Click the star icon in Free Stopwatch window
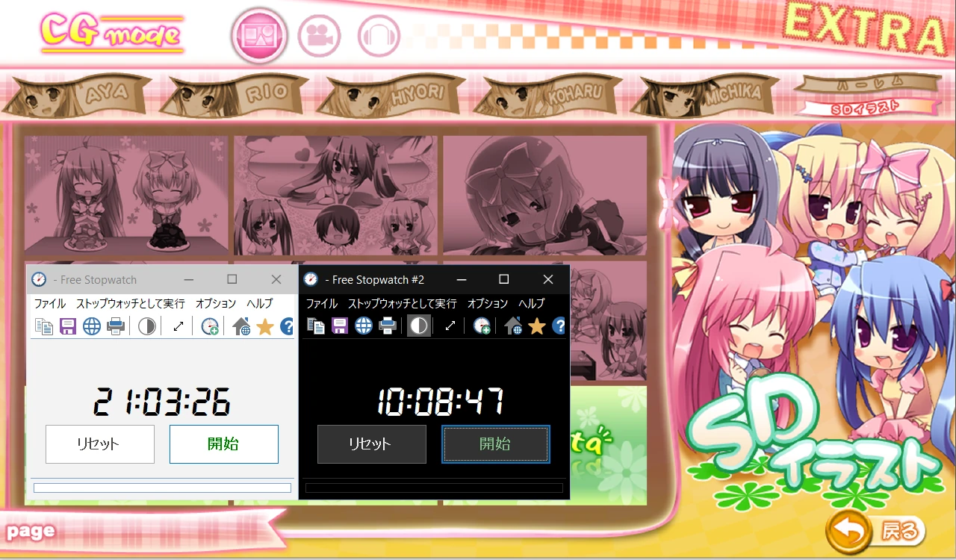This screenshot has width=956, height=560. pos(265,326)
